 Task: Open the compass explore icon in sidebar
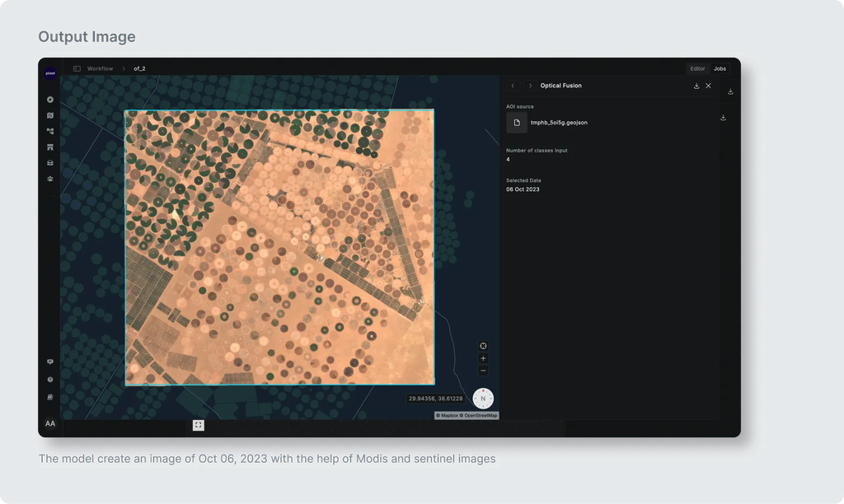(50, 100)
